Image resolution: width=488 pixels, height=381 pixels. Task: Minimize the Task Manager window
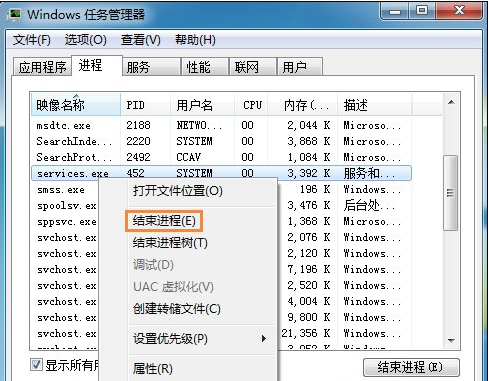395,11
